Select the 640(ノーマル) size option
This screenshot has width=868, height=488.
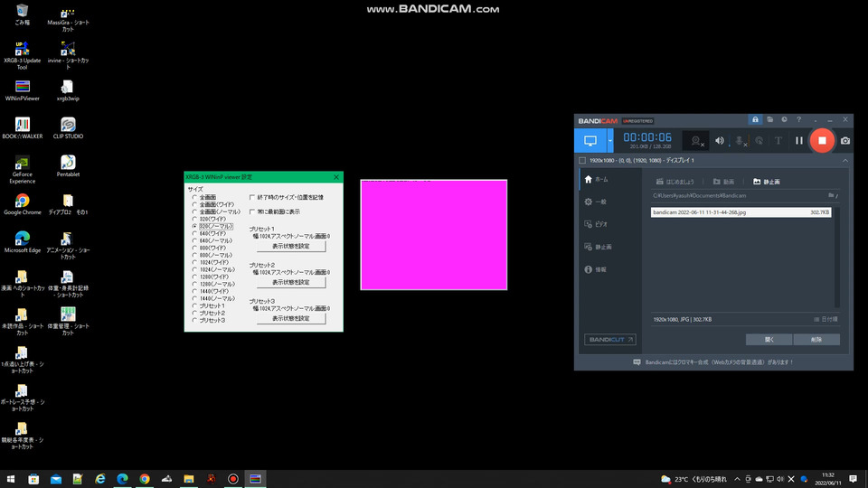point(194,240)
